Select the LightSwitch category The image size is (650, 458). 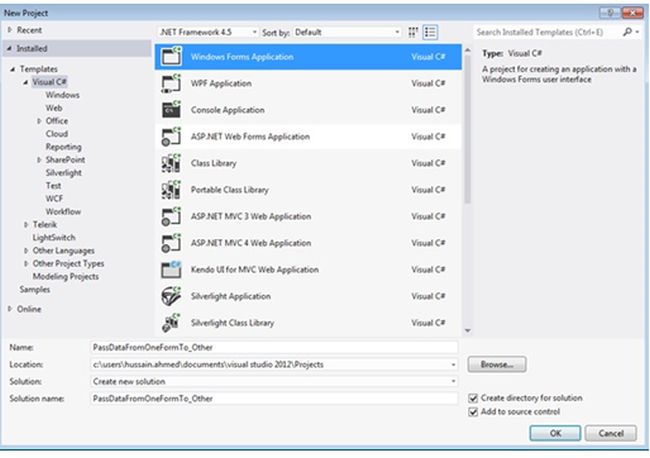[54, 237]
